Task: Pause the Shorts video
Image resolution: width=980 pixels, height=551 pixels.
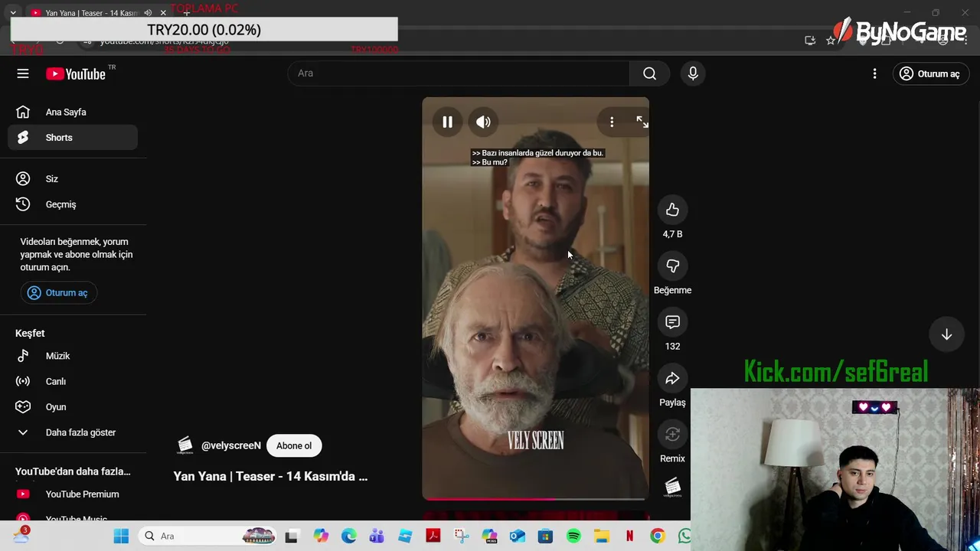Action: pyautogui.click(x=447, y=122)
